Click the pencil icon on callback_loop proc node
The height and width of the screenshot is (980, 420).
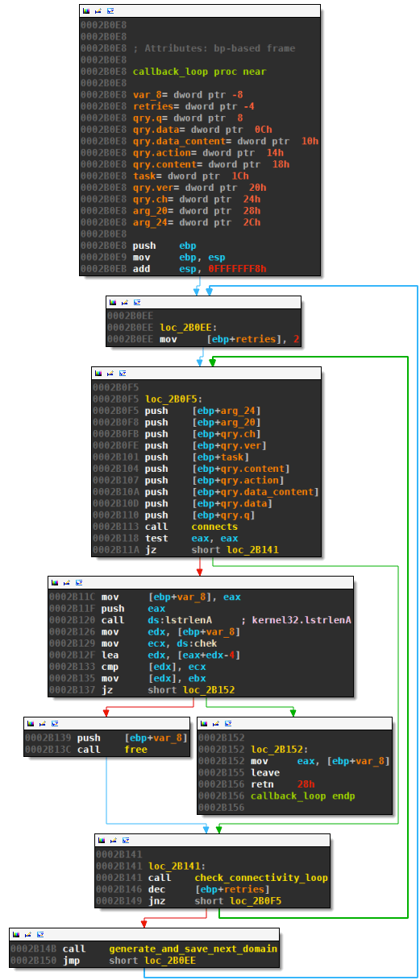pyautogui.click(x=98, y=12)
